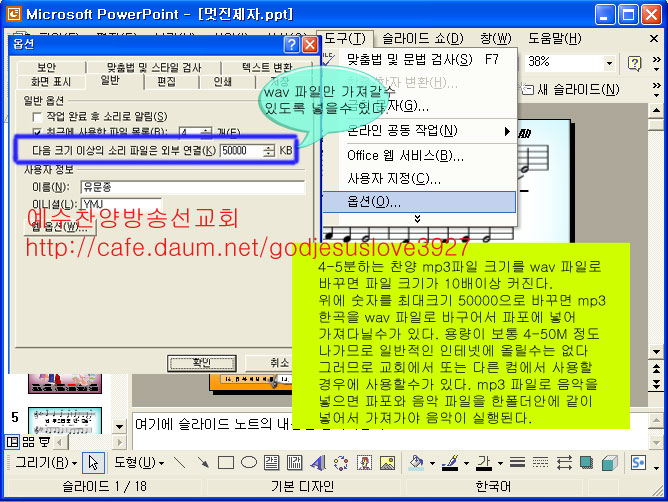Click the help icon beside zoom box
This screenshot has width=668, height=502.
(634, 63)
